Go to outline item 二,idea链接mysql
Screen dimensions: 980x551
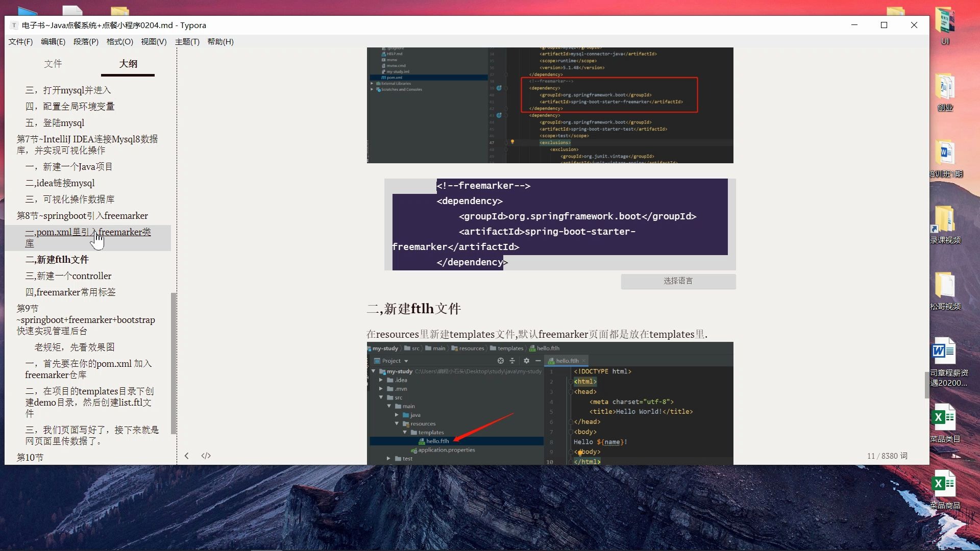pos(60,183)
